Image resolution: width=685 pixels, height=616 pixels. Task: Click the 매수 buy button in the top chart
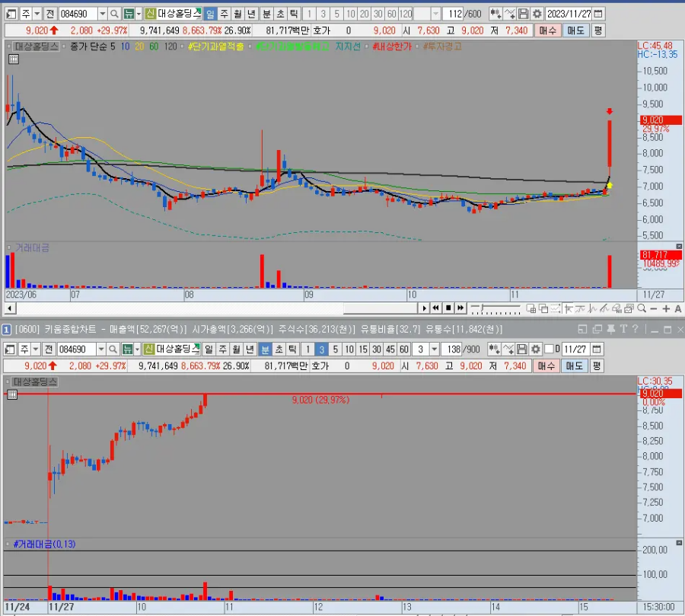(547, 30)
